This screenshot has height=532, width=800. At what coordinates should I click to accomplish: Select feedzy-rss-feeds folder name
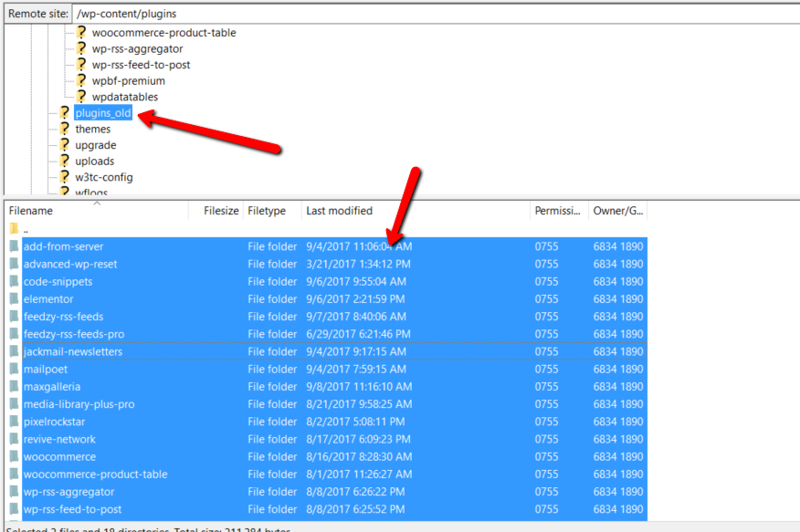pos(63,317)
